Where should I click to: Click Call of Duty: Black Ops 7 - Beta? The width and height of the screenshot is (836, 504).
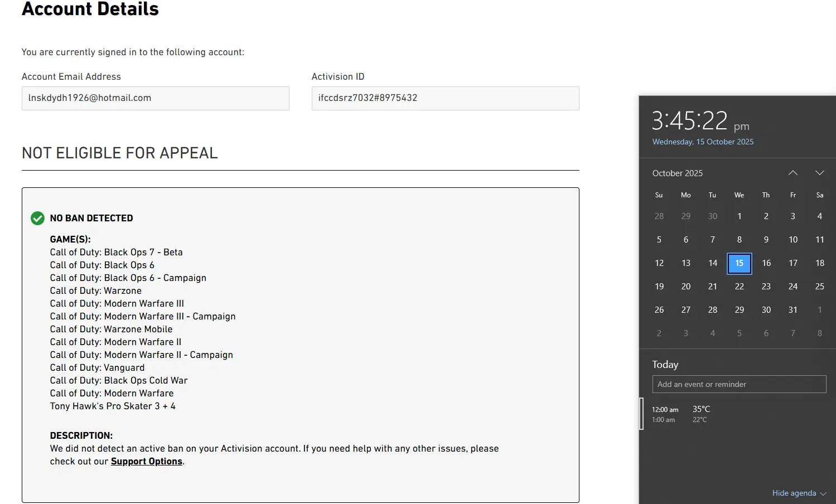tap(116, 252)
